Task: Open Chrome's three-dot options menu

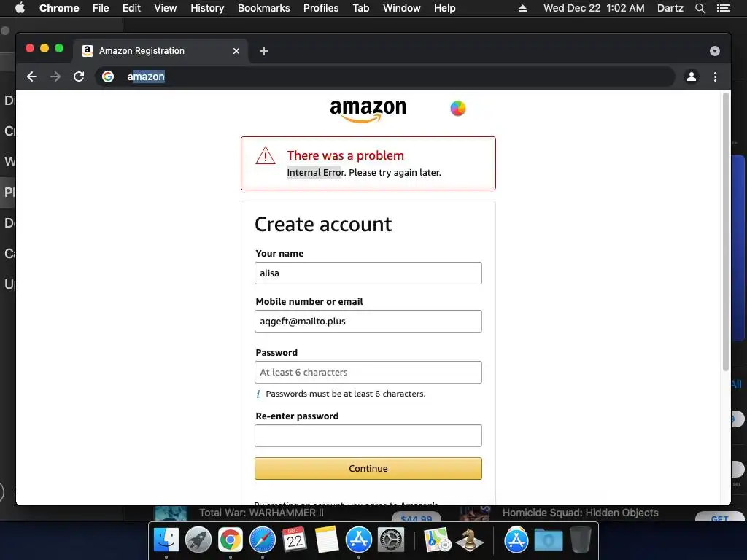Action: [715, 77]
